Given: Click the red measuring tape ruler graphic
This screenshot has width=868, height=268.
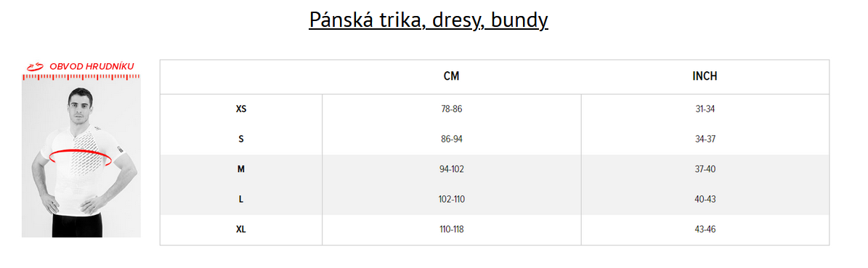Looking at the screenshot, I should [81, 77].
